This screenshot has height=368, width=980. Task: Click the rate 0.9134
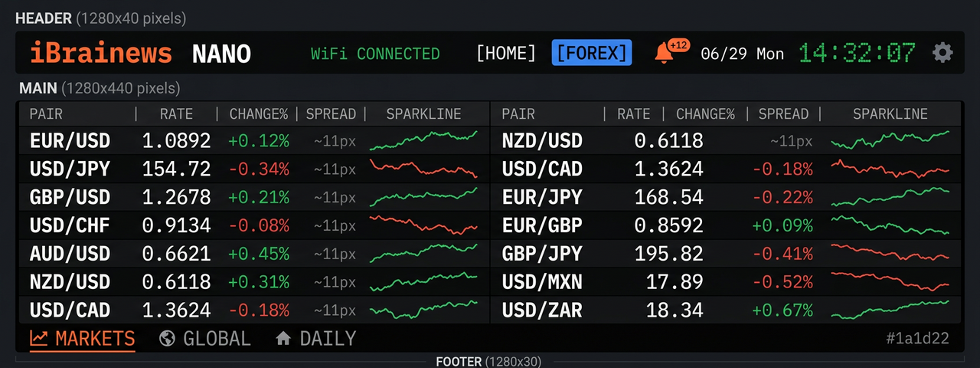pos(176,225)
